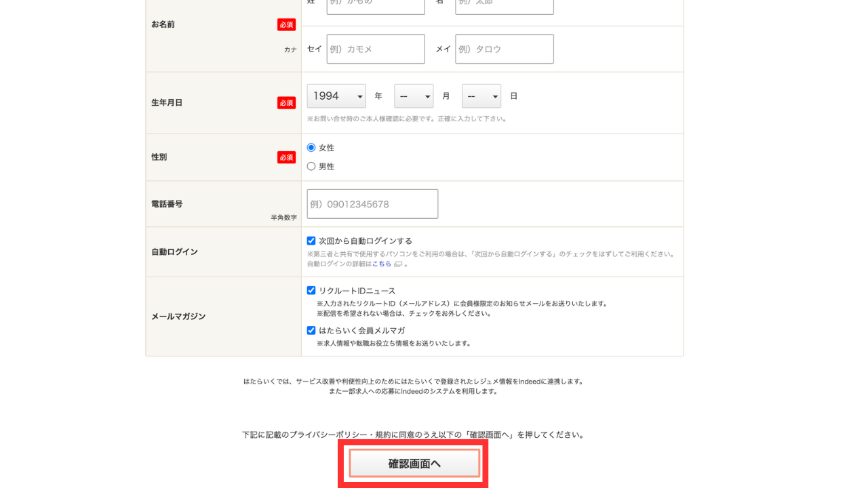Click the 確認画面へ button
The image size is (868, 488).
click(414, 464)
